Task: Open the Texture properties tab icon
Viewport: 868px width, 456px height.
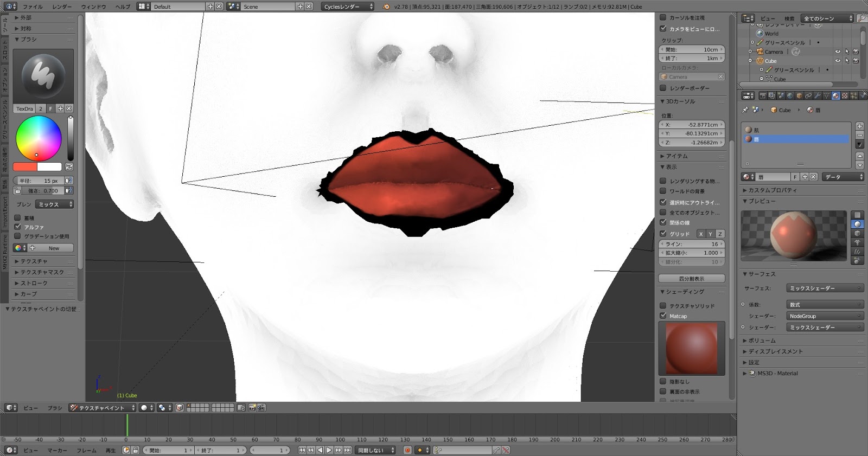Action: tap(845, 96)
